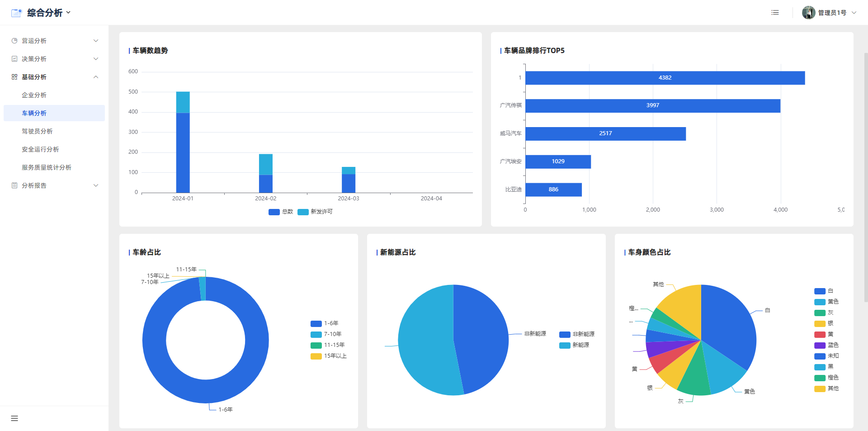The width and height of the screenshot is (868, 431).
Task: Click the 管理员1号 avatar image
Action: pos(808,13)
